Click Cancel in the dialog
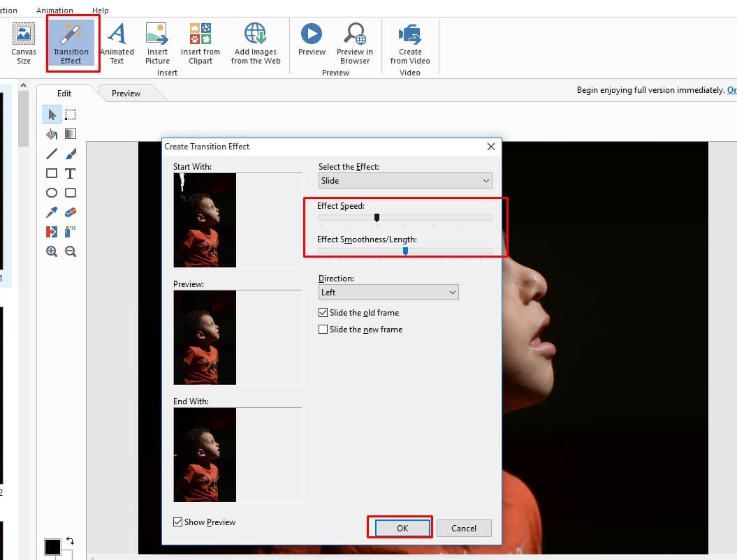This screenshot has height=560, width=737. (463, 529)
